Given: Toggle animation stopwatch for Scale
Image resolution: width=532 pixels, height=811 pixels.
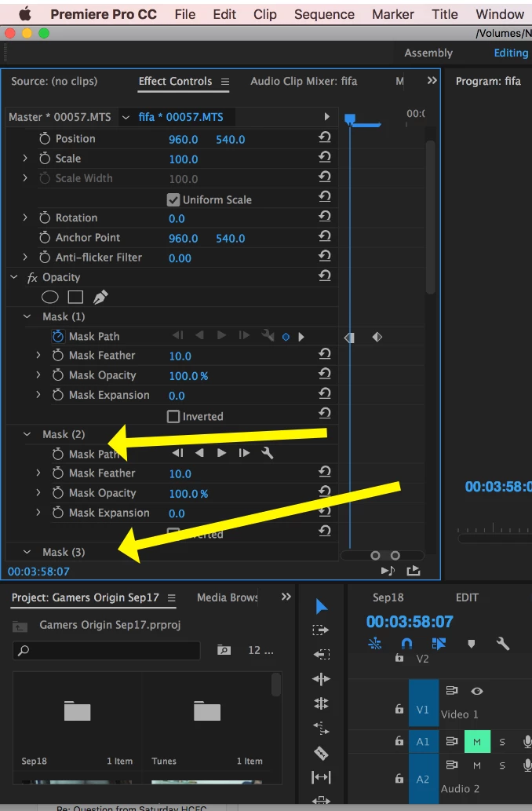Looking at the screenshot, I should click(45, 159).
